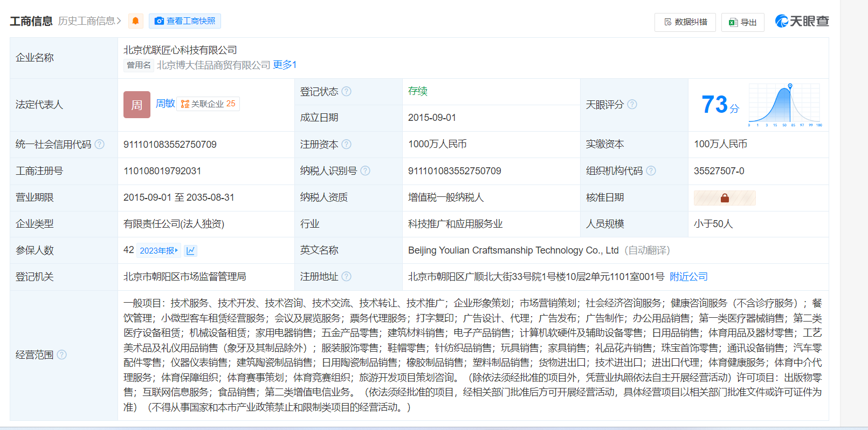Click the 曾用名 former name tag
868x430 pixels.
coord(139,65)
